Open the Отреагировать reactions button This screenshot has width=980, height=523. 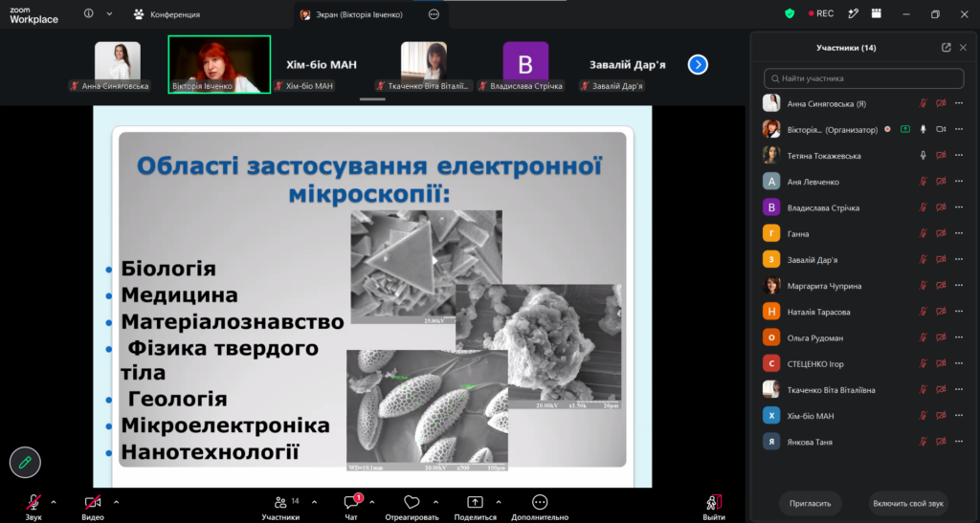coord(412,506)
